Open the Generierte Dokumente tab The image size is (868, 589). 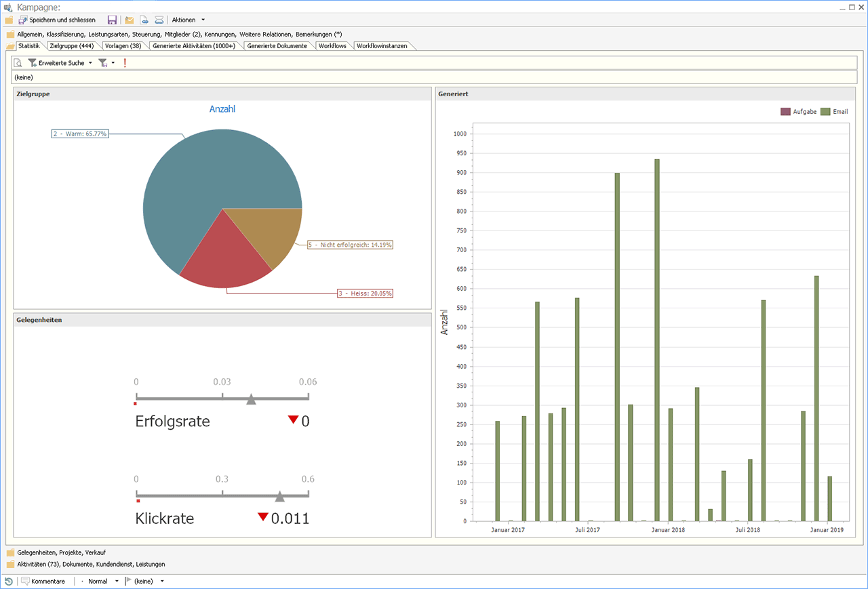click(277, 45)
